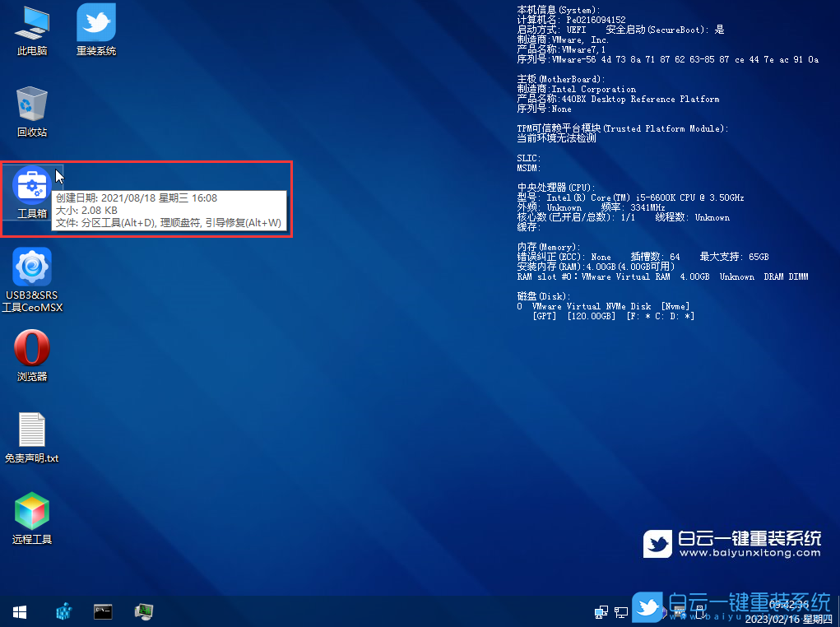Screen dimensions: 840x627
Task: Launch USB3&SRS 工具CeoMSX icon
Action: (x=32, y=267)
